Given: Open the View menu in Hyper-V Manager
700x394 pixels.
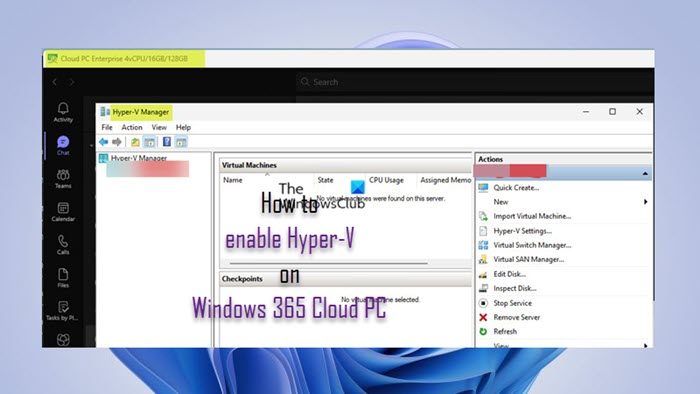Looking at the screenshot, I should [159, 127].
